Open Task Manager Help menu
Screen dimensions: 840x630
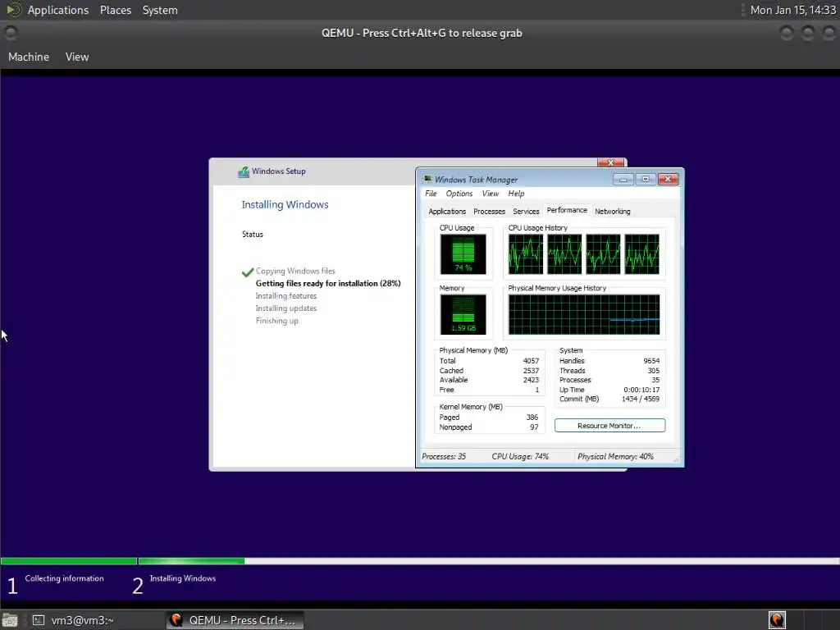click(x=516, y=194)
